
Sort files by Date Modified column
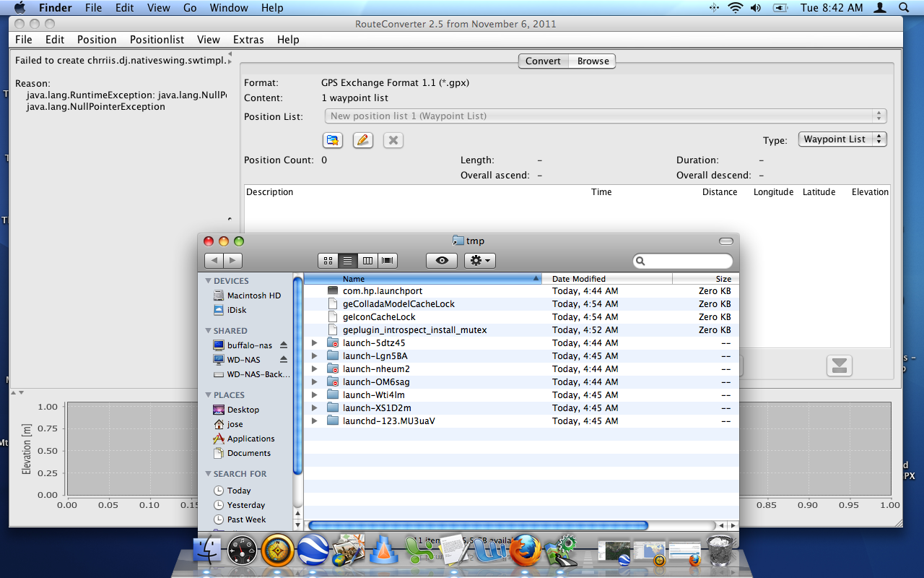pos(578,279)
